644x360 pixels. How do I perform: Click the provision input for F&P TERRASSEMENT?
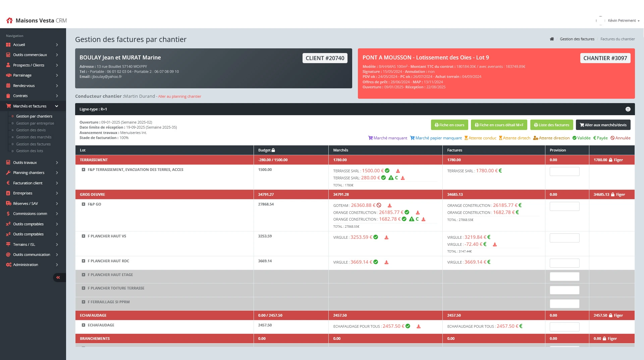(x=564, y=171)
